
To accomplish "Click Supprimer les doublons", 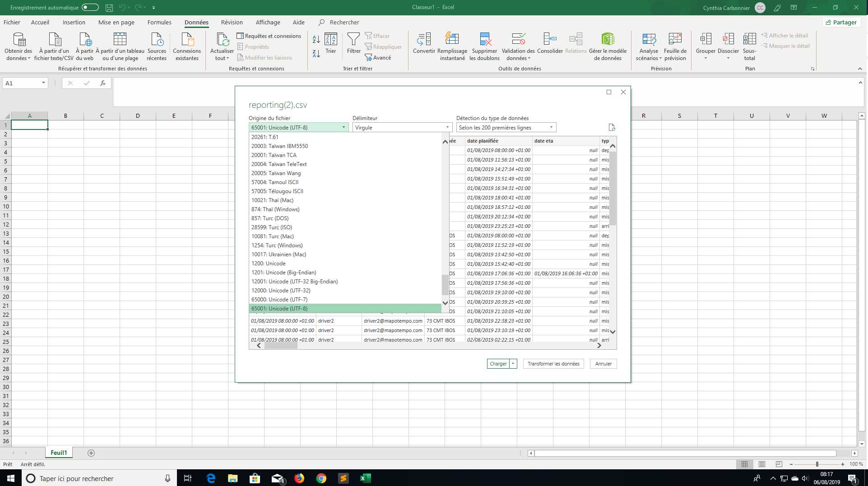I will [484, 46].
